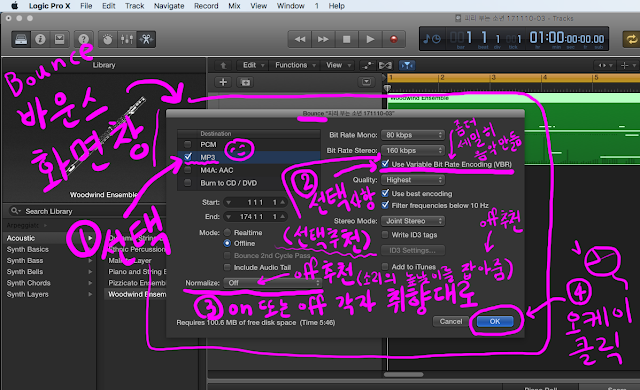Open Smart Controls knob button

coord(107,39)
